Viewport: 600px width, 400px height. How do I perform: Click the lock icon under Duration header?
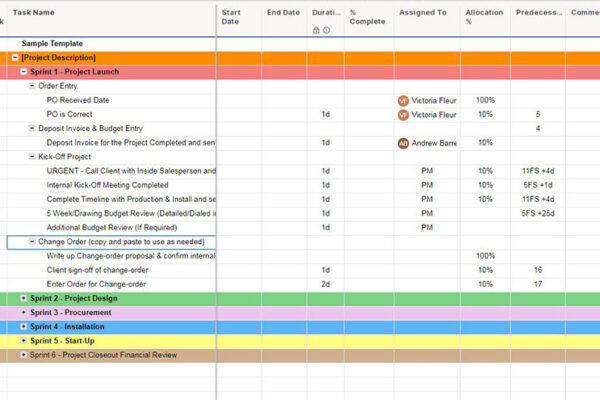(316, 30)
